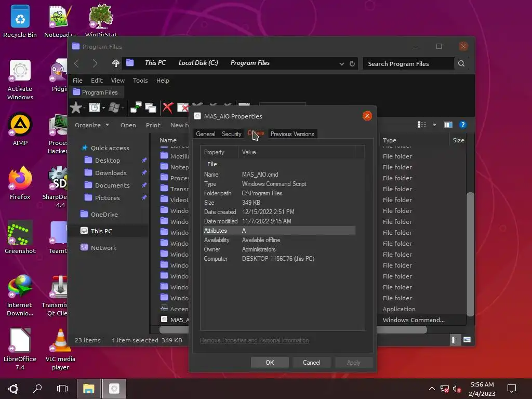Open the File menu
This screenshot has width=532, height=399.
click(77, 81)
